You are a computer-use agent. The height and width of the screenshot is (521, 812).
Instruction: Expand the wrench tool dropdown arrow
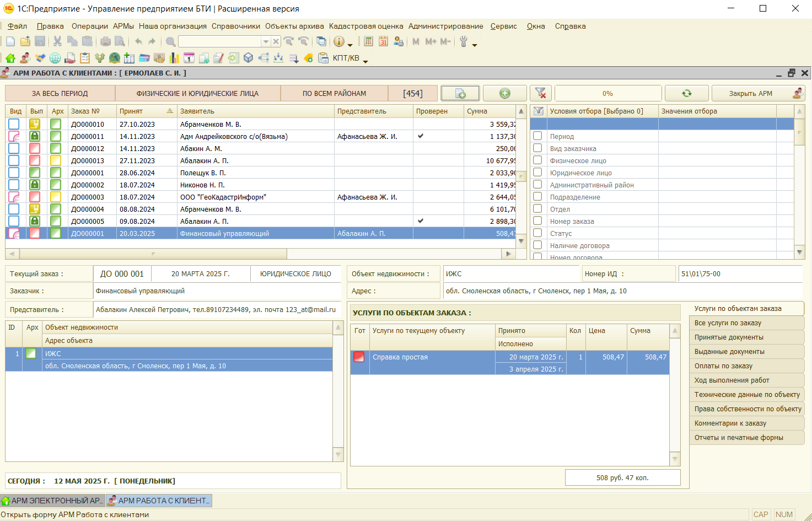point(475,45)
